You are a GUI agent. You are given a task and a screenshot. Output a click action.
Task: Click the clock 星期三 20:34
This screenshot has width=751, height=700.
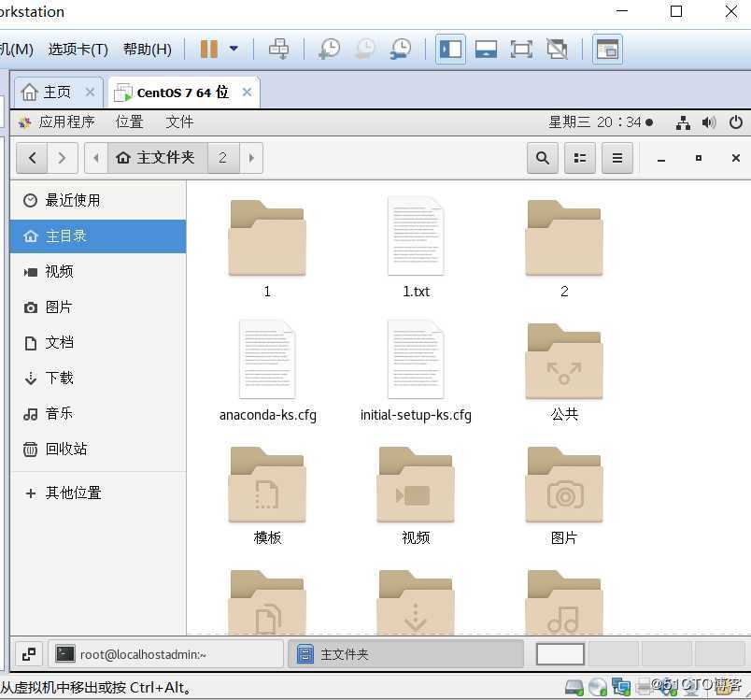[x=600, y=122]
